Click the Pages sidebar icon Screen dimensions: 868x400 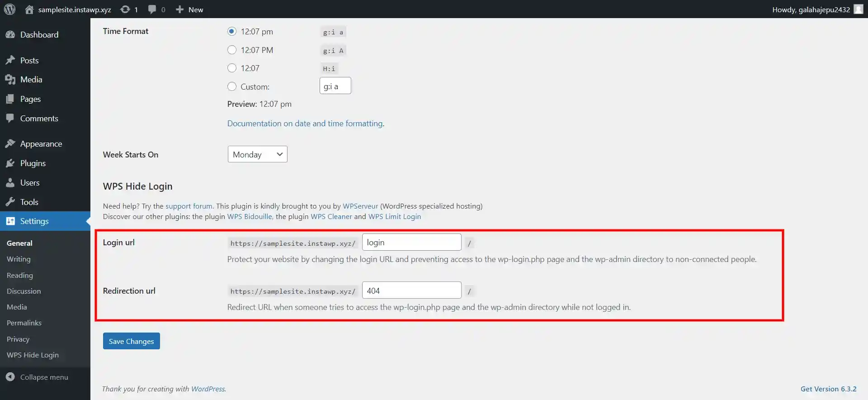click(10, 99)
